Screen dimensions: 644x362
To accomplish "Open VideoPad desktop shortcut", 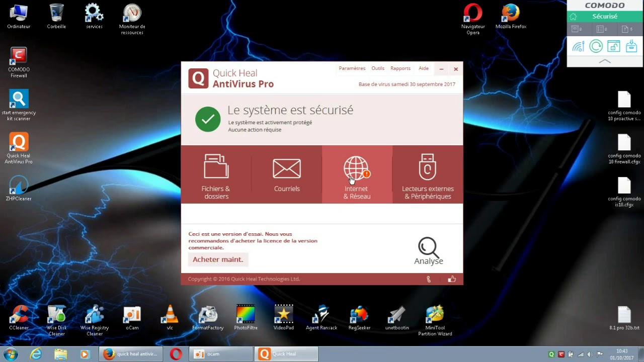I will coord(283,318).
